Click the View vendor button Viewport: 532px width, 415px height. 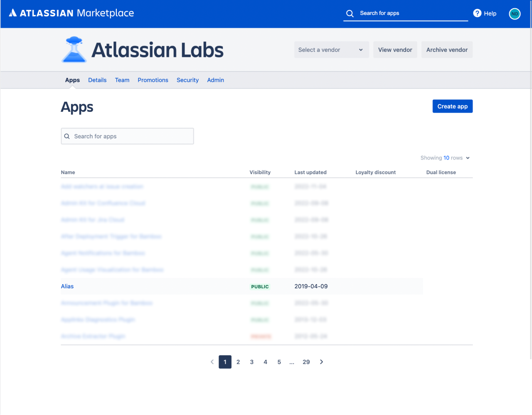(395, 50)
